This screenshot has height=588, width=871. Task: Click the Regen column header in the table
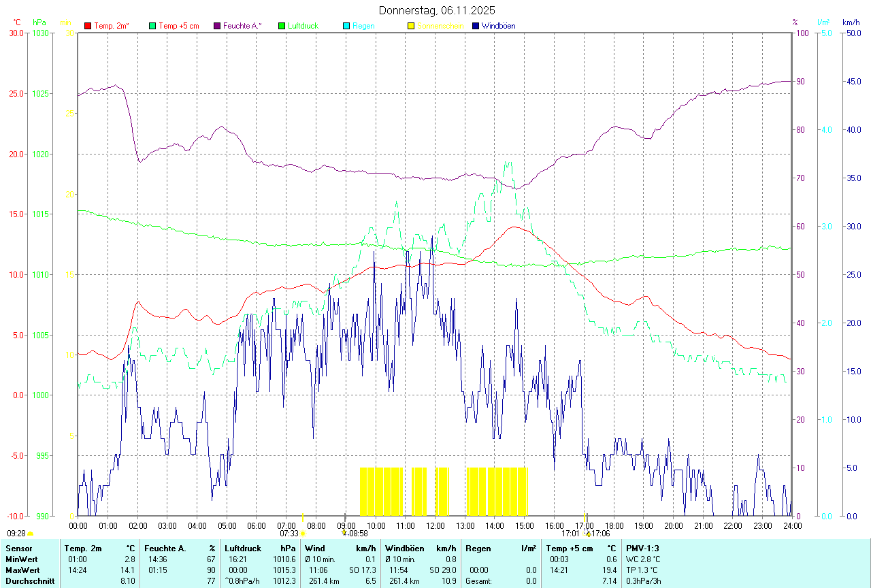(479, 549)
